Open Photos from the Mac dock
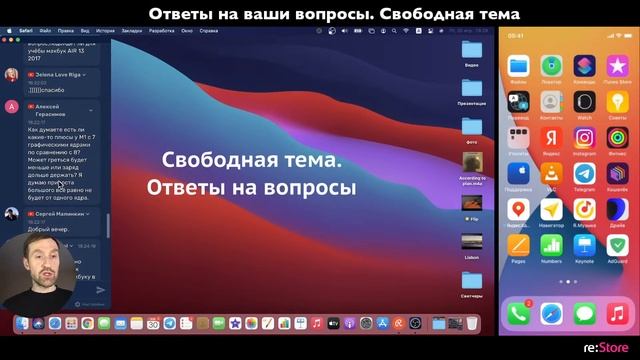This screenshot has height=360, width=640. pyautogui.click(x=251, y=324)
